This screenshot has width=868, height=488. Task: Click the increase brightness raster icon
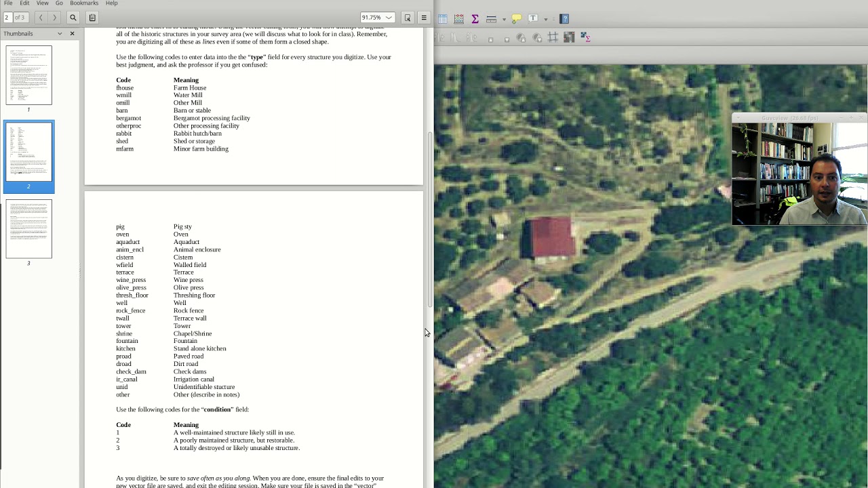tap(490, 39)
